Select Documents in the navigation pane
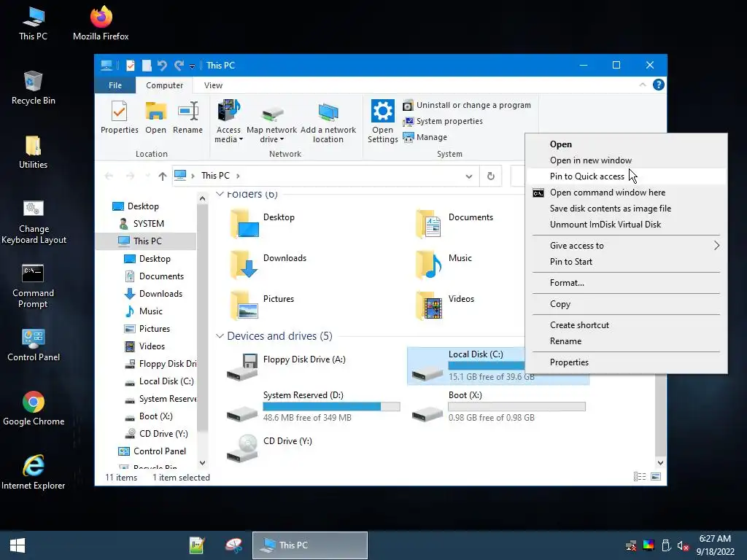The height and width of the screenshot is (560, 747). click(154, 276)
